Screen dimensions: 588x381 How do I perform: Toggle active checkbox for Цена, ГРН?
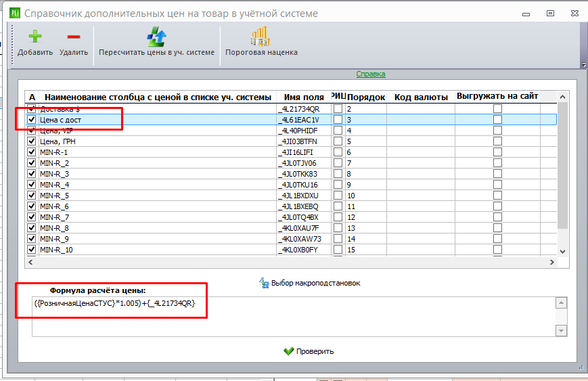pos(32,141)
